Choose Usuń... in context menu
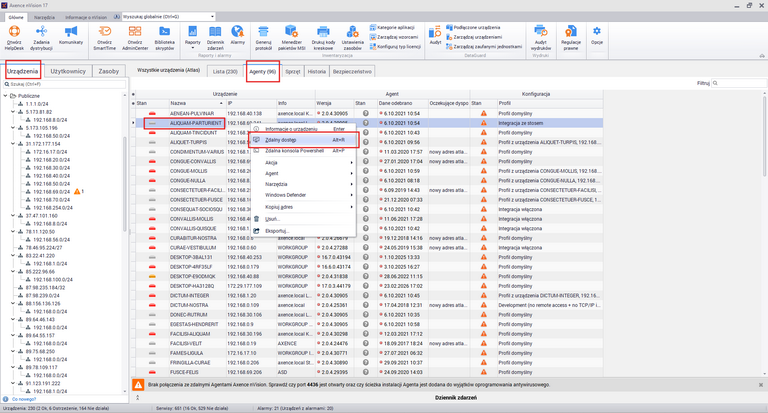 tap(303, 219)
